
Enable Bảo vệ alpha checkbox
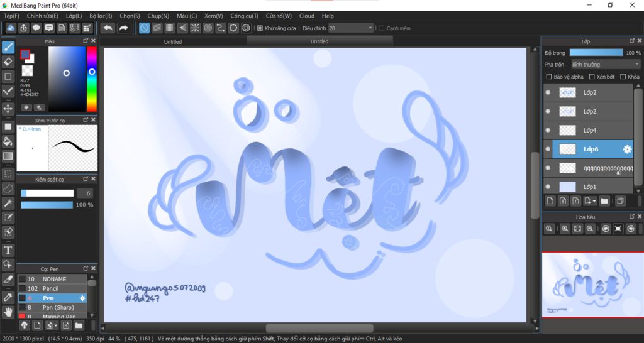pyautogui.click(x=548, y=77)
